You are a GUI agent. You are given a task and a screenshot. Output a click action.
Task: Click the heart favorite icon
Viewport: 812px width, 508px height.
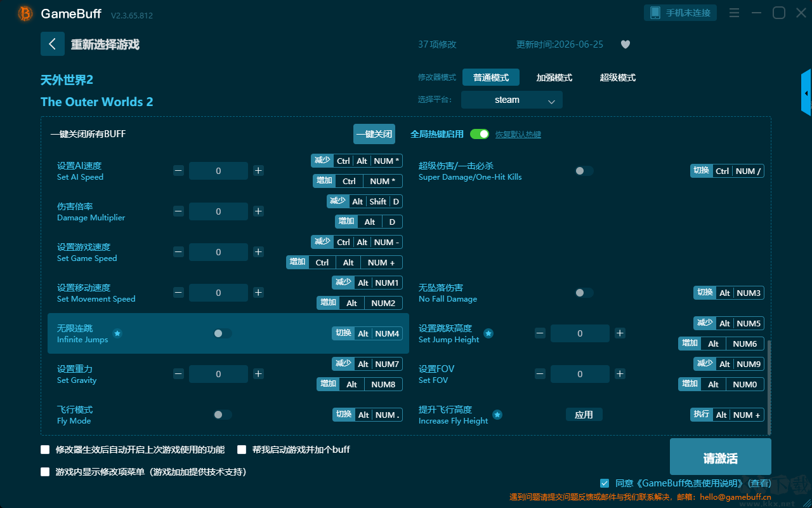pos(625,44)
